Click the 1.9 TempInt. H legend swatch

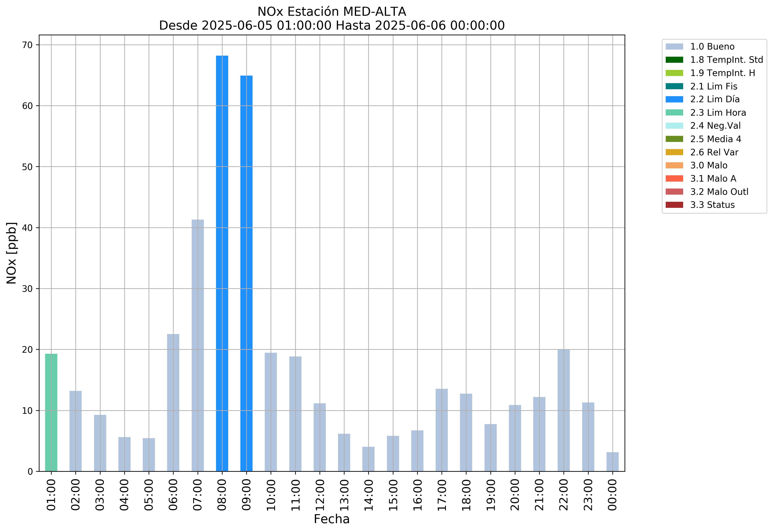(674, 73)
